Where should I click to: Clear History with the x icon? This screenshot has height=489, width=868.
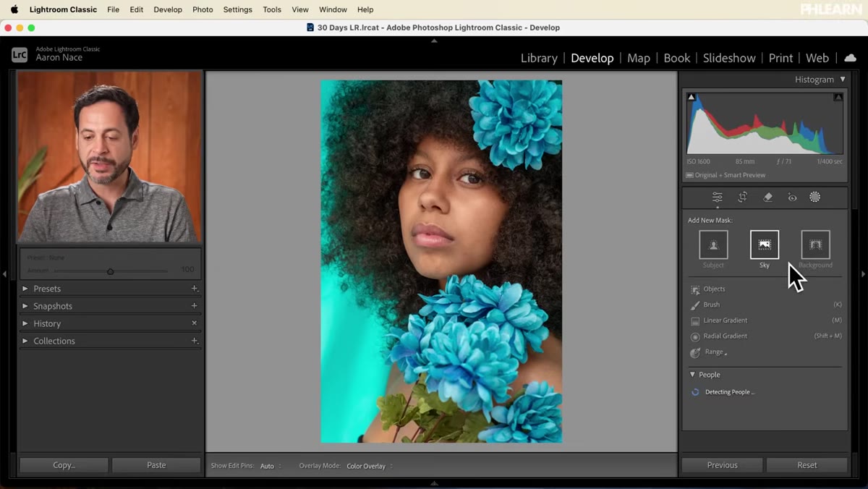(x=194, y=323)
